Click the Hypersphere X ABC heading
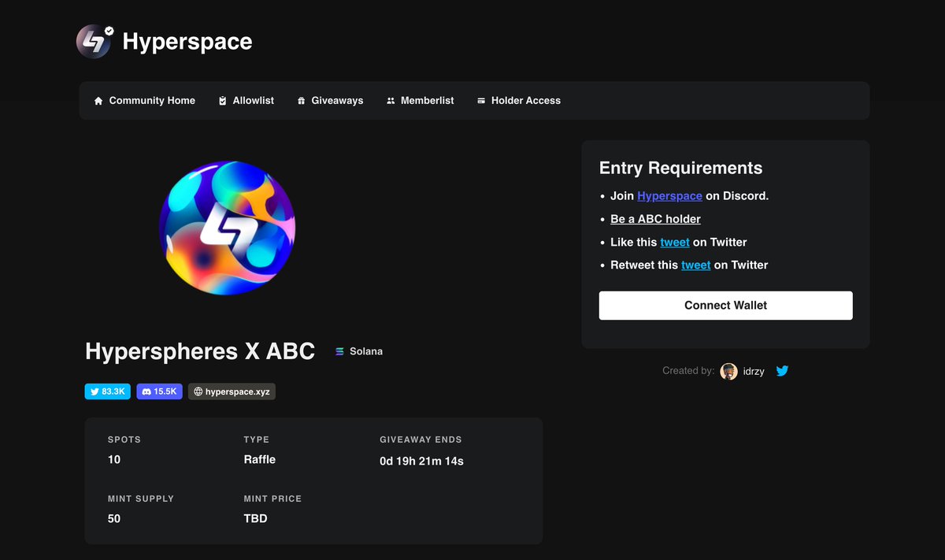Image resolution: width=945 pixels, height=560 pixels. coord(200,351)
